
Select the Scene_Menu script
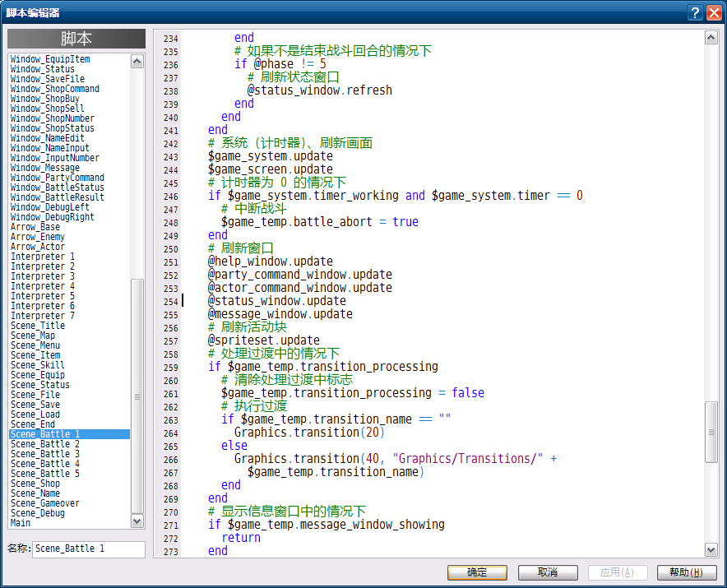[x=70, y=345]
